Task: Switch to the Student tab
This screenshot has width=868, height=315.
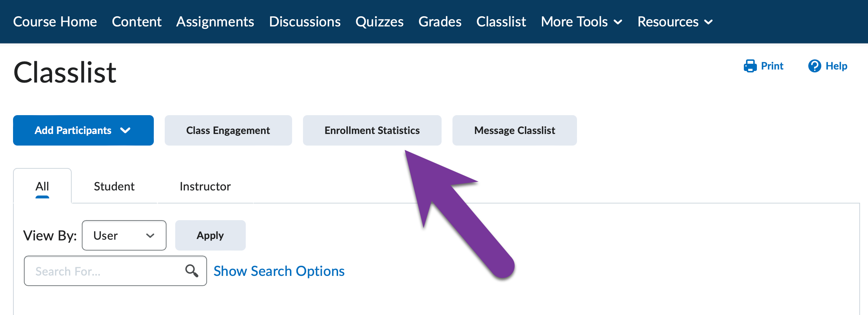Action: tap(114, 186)
